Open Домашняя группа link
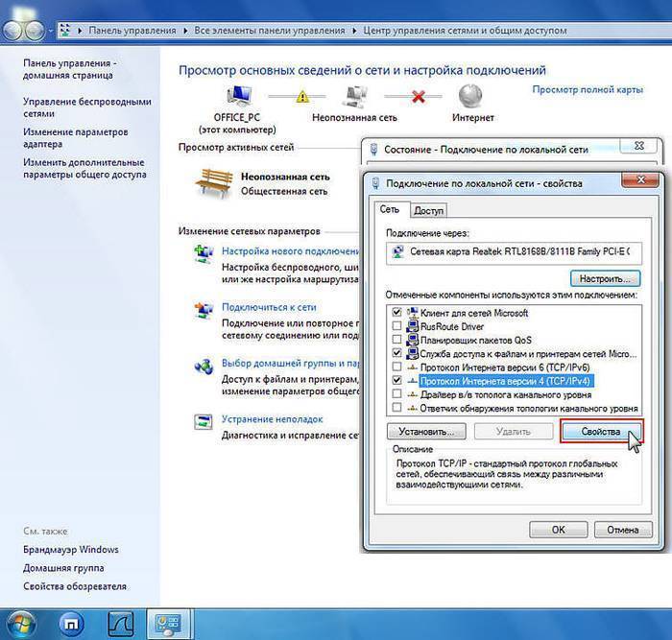672x640 pixels. pos(63,568)
